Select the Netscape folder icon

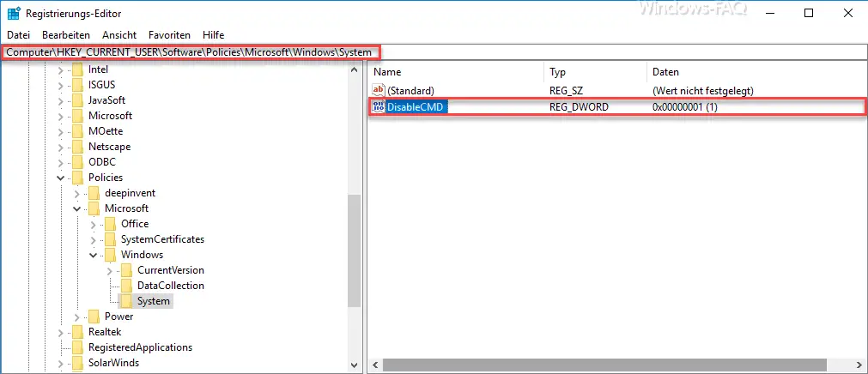pos(77,148)
